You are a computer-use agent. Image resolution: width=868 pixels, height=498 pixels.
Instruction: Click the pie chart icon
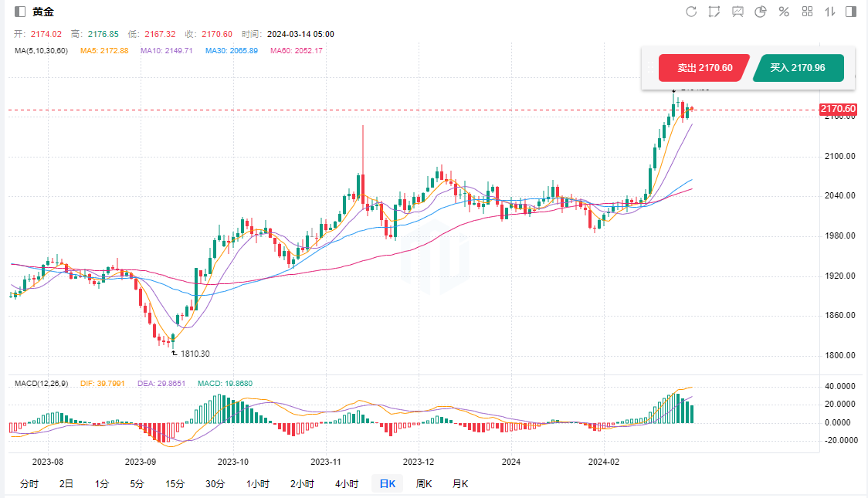tap(760, 12)
